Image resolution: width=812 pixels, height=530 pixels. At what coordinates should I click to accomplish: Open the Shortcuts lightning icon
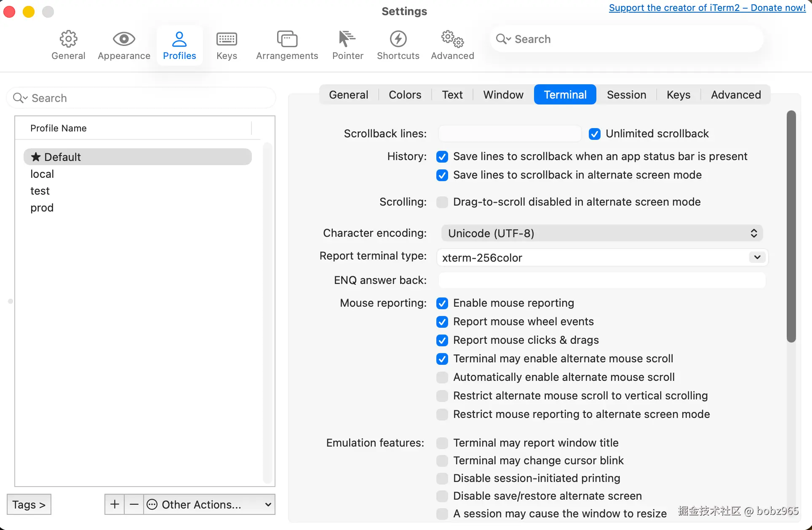[398, 39]
